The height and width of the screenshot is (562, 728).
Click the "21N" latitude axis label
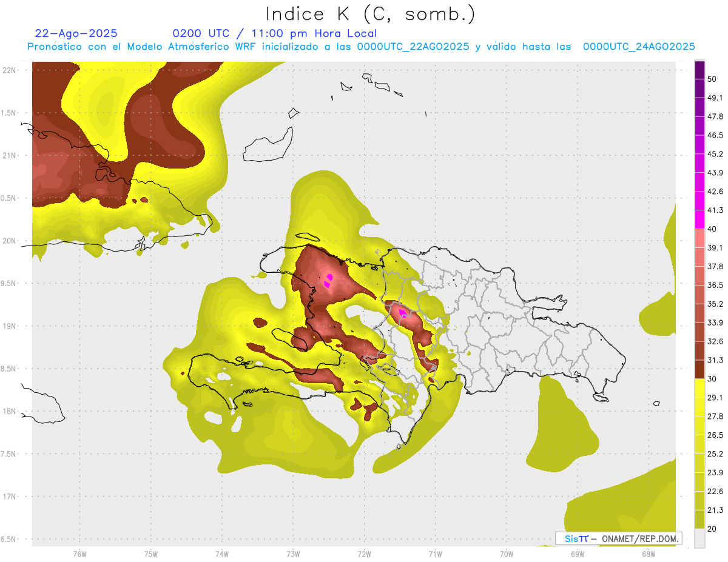click(10, 156)
